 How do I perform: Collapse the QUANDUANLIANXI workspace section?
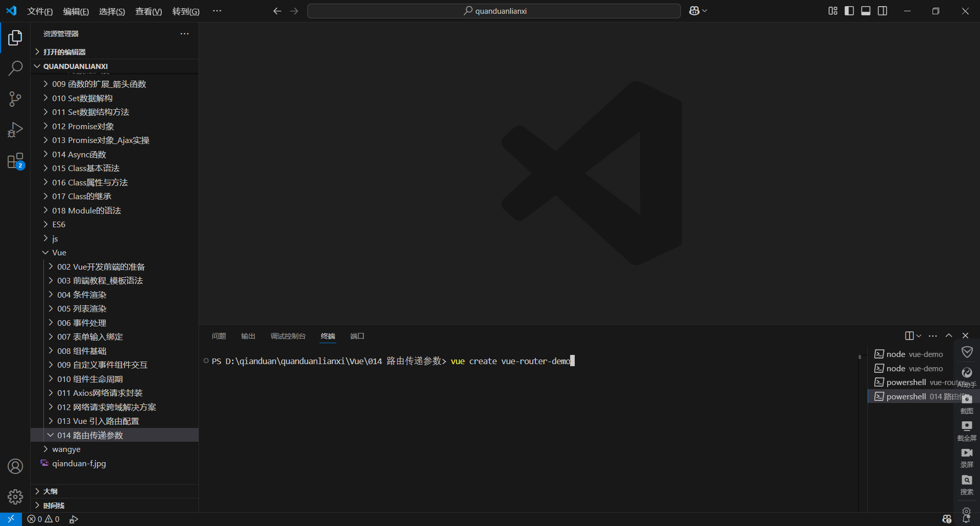point(115,66)
